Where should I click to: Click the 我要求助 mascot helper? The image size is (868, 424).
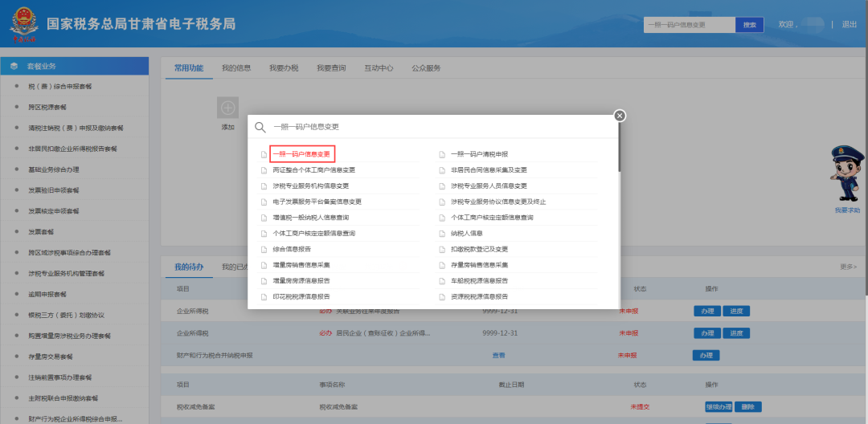848,178
